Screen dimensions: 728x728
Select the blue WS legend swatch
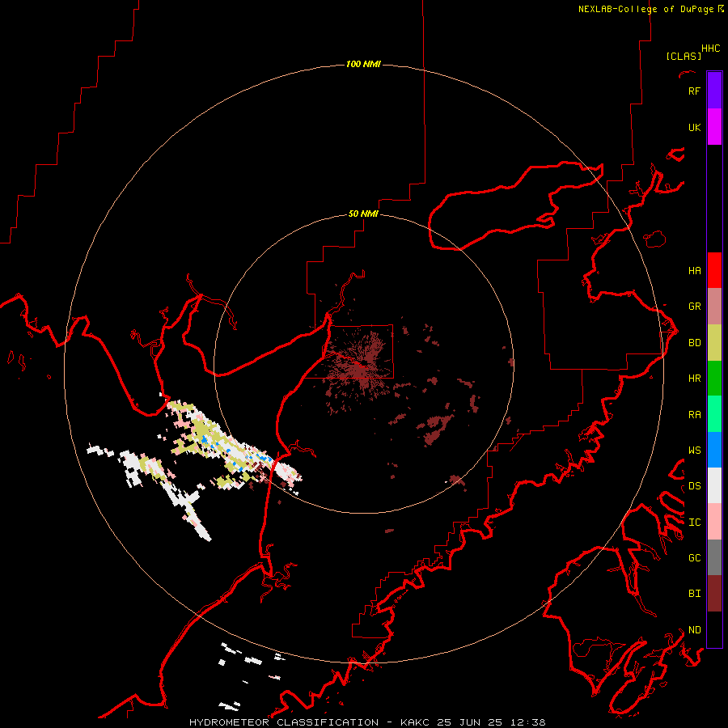pyautogui.click(x=714, y=450)
